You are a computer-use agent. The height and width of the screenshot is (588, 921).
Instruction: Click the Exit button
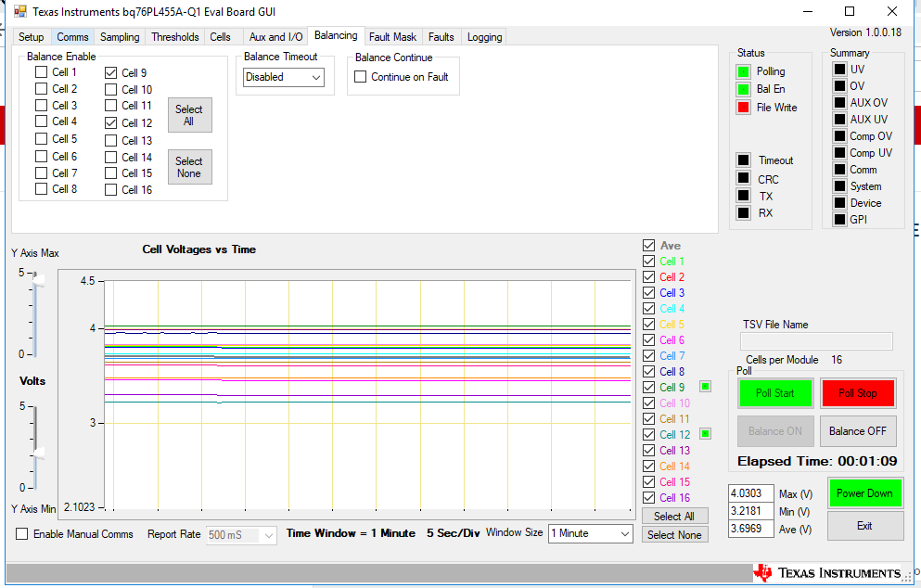864,526
